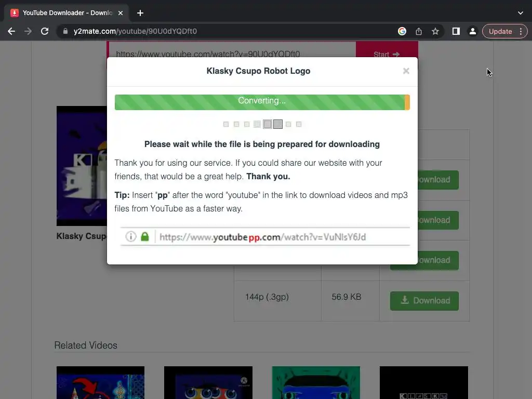Select the YouTube Downloader tab
The image size is (532, 399).
tap(67, 13)
